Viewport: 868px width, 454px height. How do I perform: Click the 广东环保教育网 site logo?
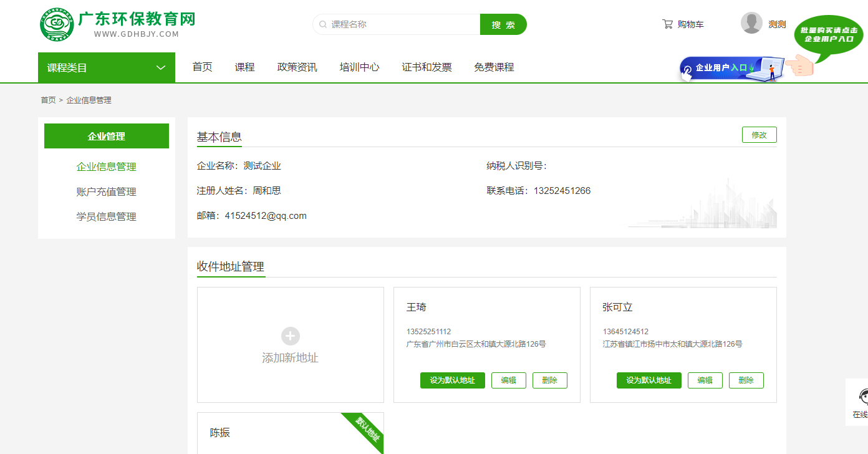click(x=117, y=24)
